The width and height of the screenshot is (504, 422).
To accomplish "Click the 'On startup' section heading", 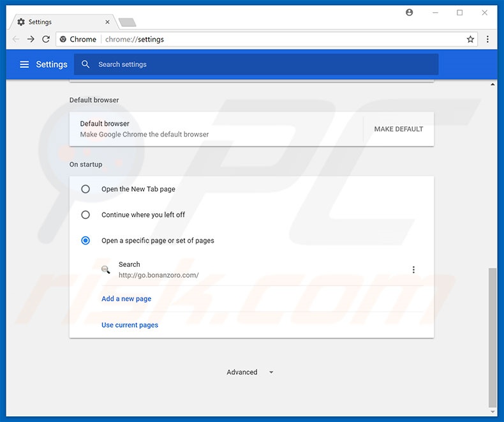I will click(x=86, y=164).
